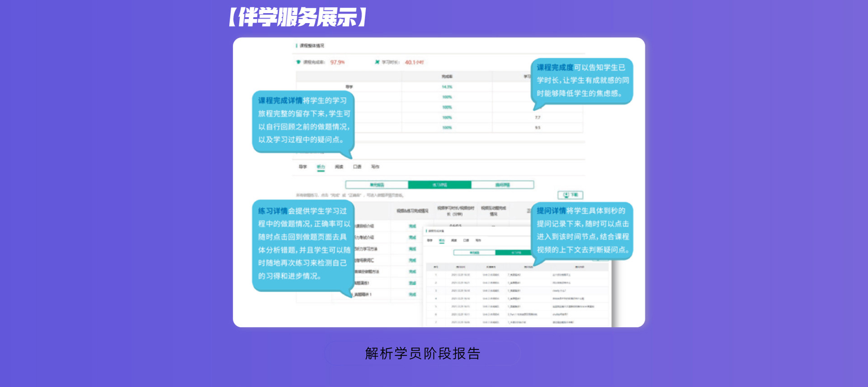Click the 练习详情 speech bubble
Image resolution: width=868 pixels, height=387 pixels.
[303, 244]
